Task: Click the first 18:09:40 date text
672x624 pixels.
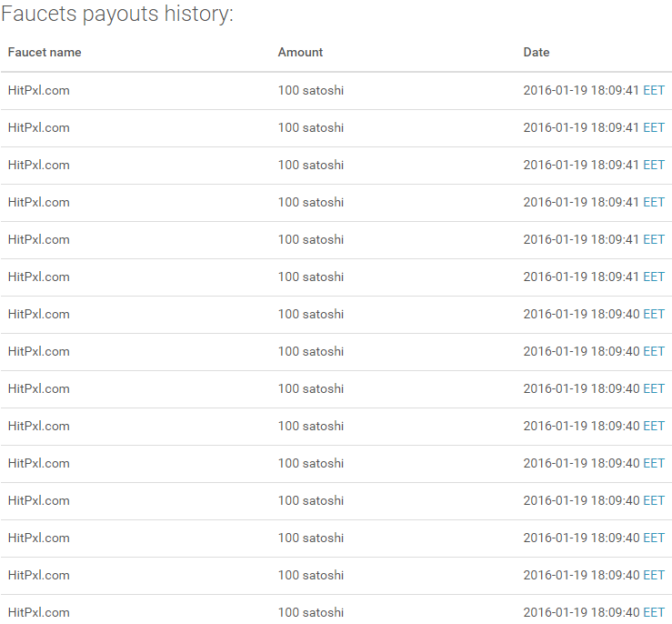Action: (x=581, y=314)
